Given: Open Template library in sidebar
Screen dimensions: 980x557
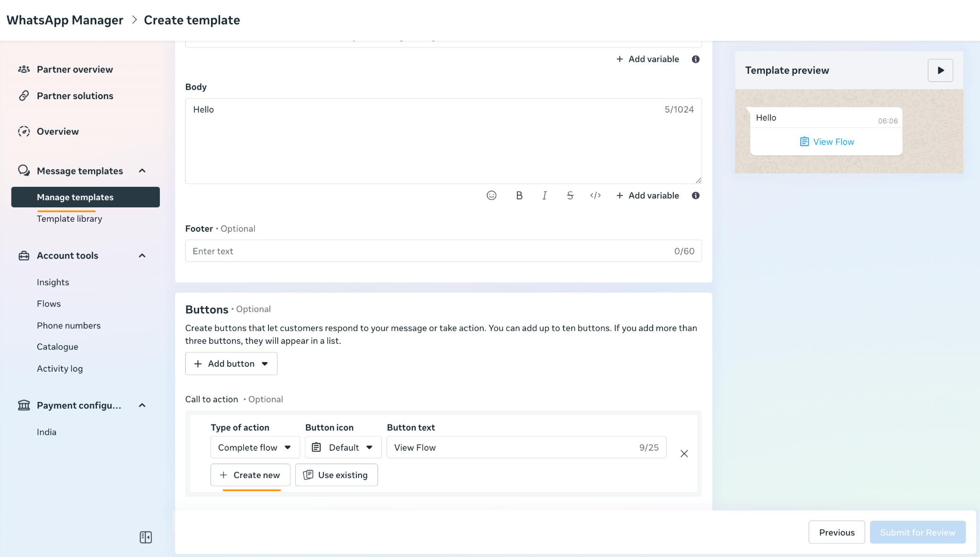Looking at the screenshot, I should click(69, 219).
